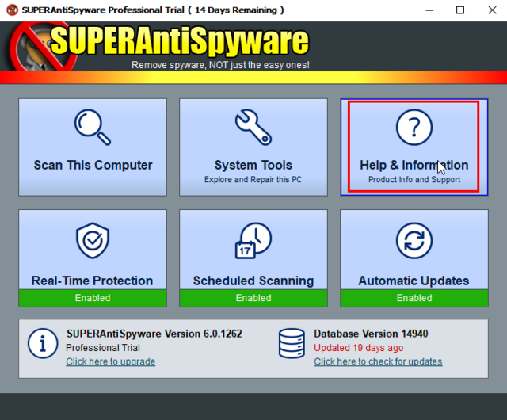Click the circled info icon beside version
The width and height of the screenshot is (507, 420).
(x=43, y=344)
